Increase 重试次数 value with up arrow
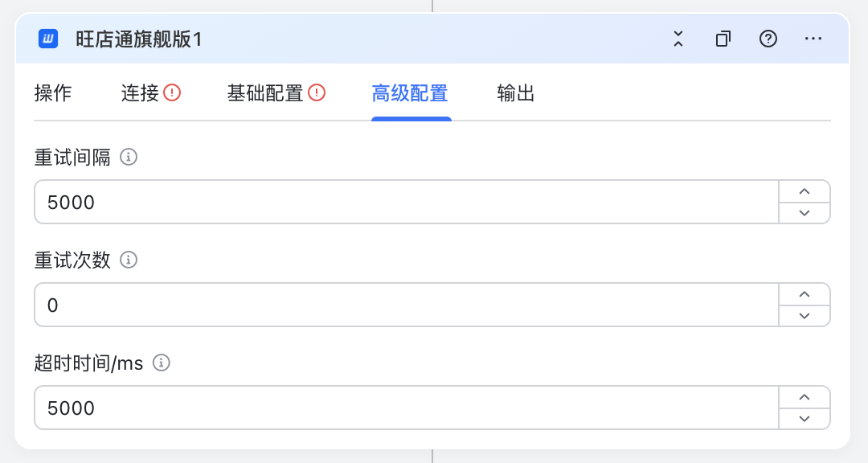868x463 pixels. tap(805, 295)
